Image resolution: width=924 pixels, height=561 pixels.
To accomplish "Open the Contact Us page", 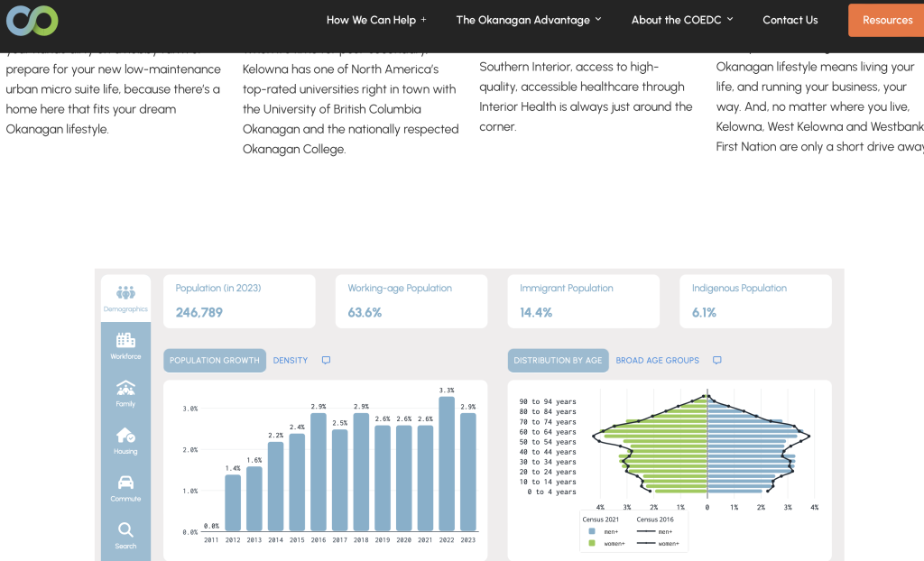I will coord(790,20).
